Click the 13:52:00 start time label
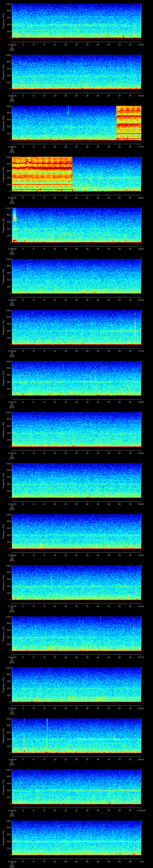The height and width of the screenshot is (868, 153). point(12,453)
